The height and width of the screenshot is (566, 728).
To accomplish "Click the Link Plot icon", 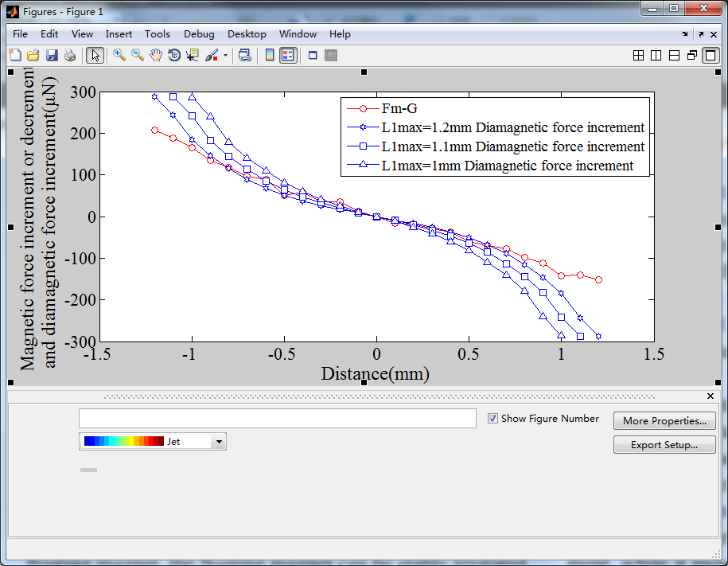I will pos(245,55).
